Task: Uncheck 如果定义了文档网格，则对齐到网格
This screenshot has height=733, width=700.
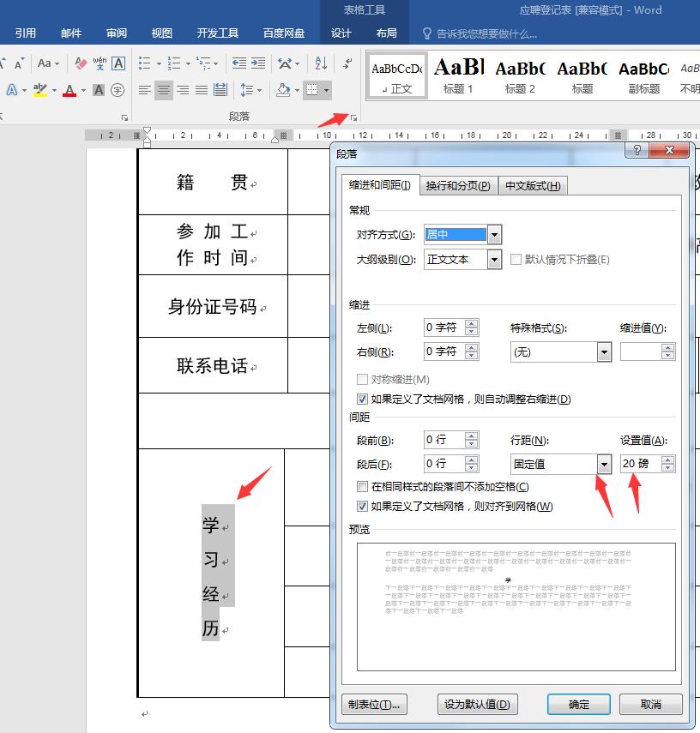Action: [364, 506]
